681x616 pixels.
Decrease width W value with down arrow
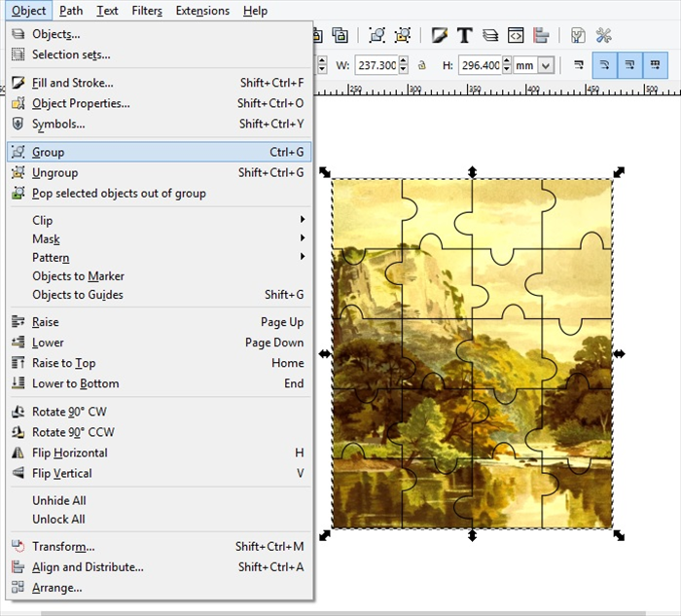[x=404, y=70]
